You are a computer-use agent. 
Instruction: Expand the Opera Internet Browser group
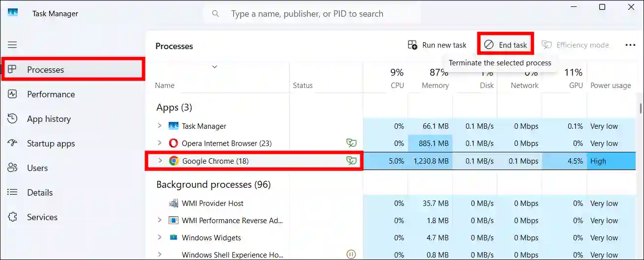click(x=159, y=143)
